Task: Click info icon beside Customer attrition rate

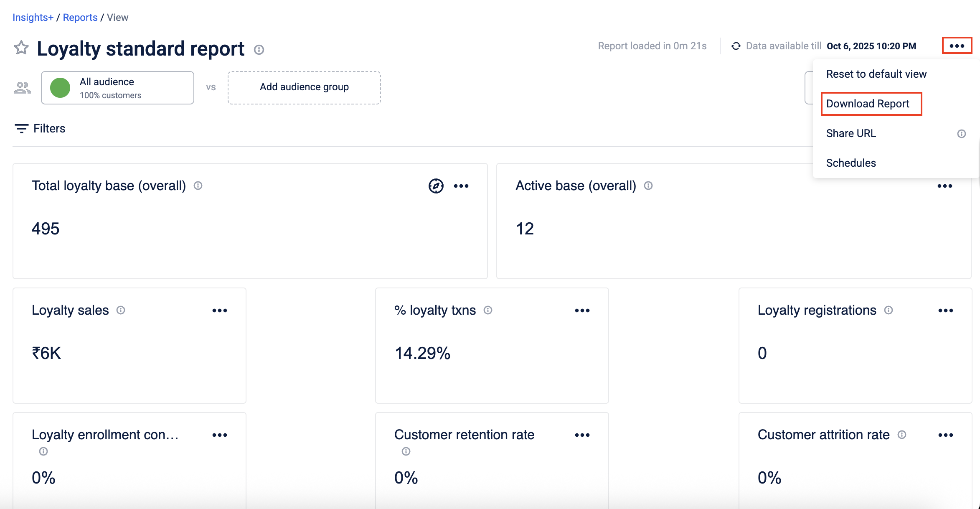Action: click(x=902, y=435)
